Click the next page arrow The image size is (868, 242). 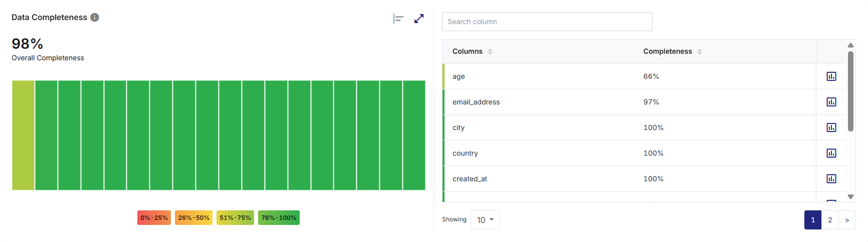[847, 220]
